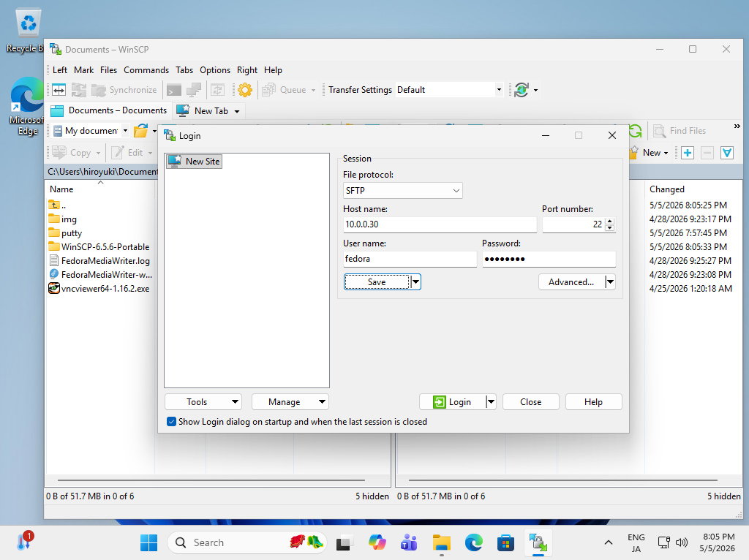Open Microsoft Store from taskbar
This screenshot has height=560, width=749.
point(505,542)
